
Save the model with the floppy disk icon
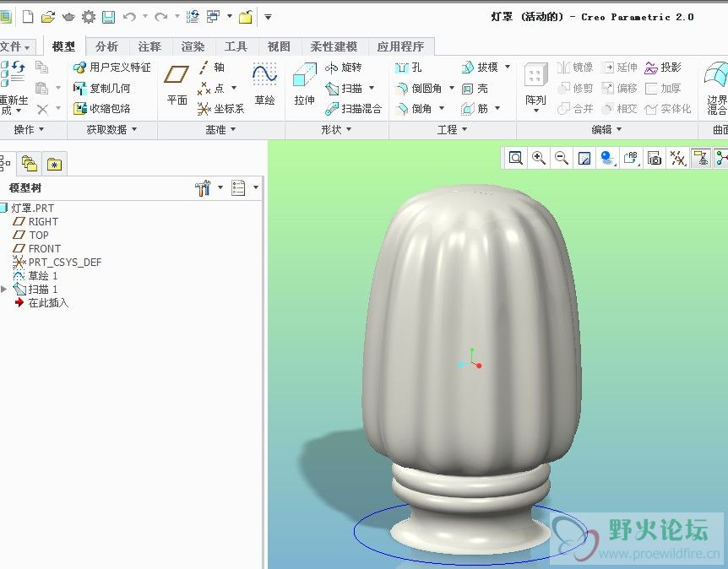[x=108, y=17]
